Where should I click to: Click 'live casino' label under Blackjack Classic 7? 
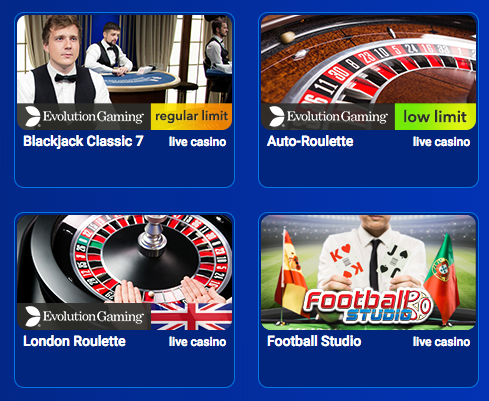197,142
